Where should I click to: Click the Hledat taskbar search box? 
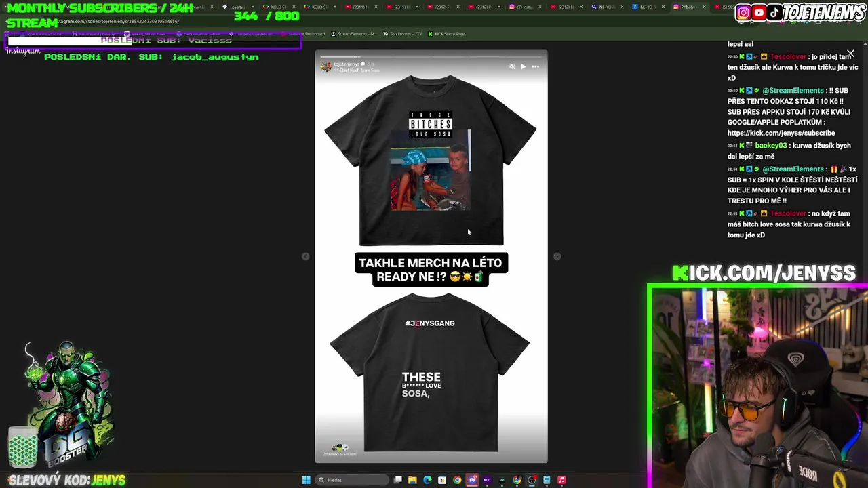(x=353, y=480)
